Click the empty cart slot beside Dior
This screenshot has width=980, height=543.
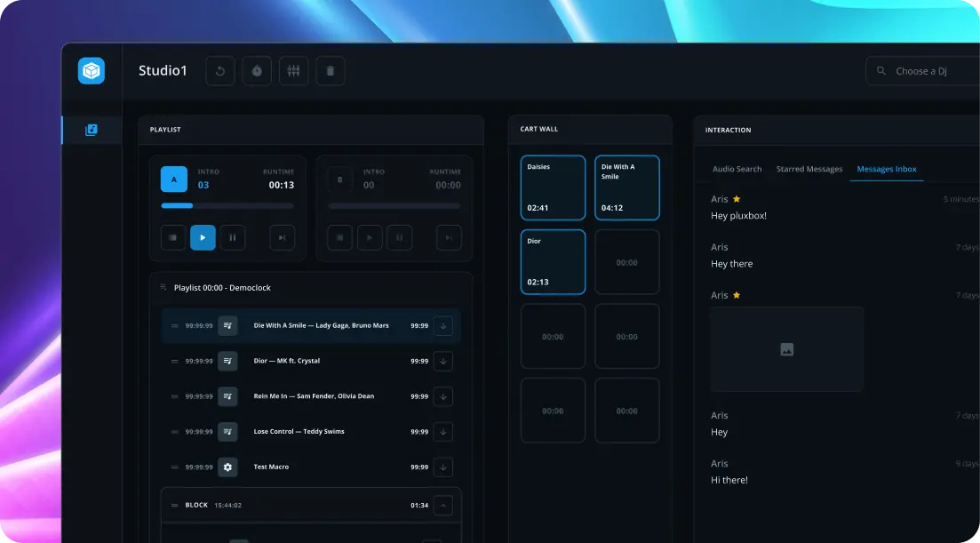click(627, 262)
